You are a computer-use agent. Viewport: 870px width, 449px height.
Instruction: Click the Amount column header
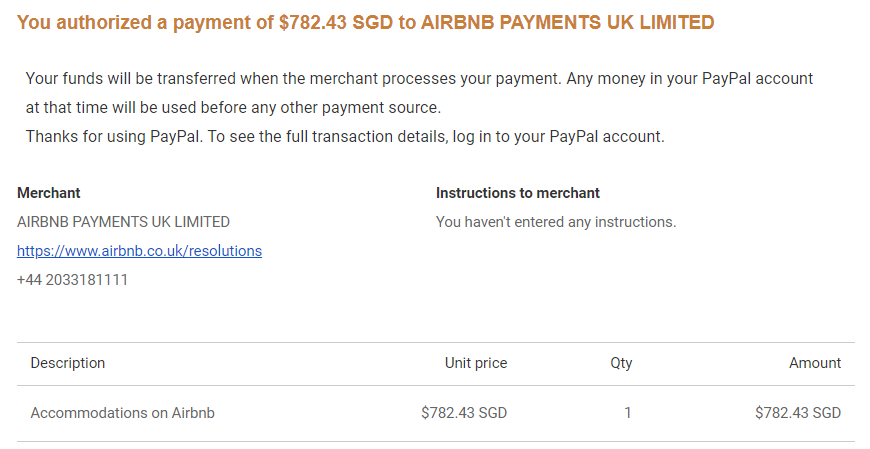click(815, 363)
